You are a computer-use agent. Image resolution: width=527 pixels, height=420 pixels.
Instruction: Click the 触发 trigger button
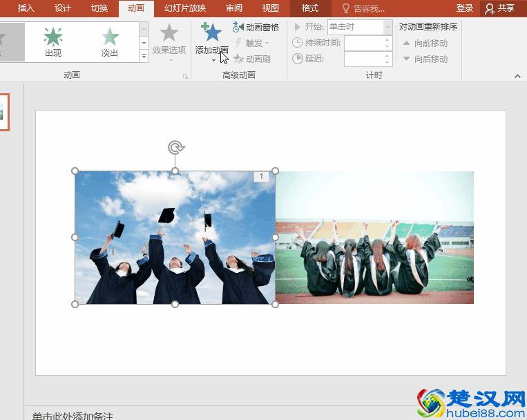(x=252, y=43)
